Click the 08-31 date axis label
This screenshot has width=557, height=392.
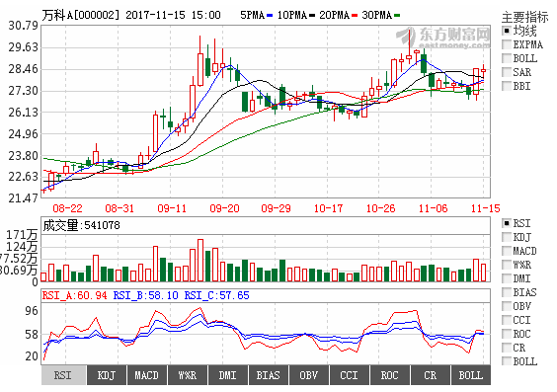point(119,208)
